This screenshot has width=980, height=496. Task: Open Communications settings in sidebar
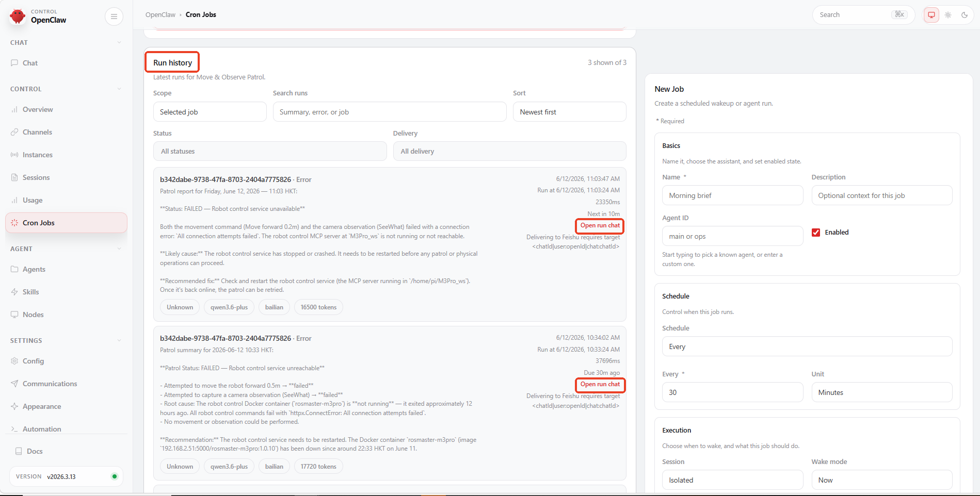coord(66,384)
